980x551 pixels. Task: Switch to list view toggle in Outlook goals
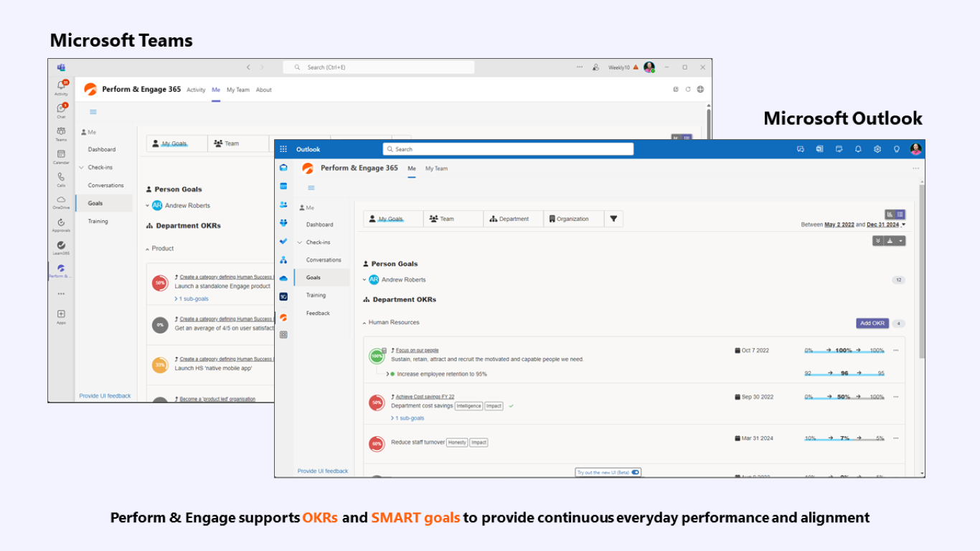(x=900, y=215)
